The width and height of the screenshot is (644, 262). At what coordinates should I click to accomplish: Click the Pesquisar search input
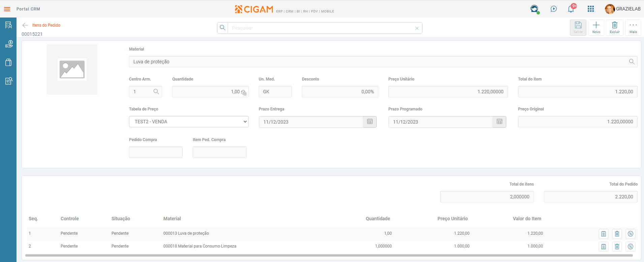(x=321, y=28)
